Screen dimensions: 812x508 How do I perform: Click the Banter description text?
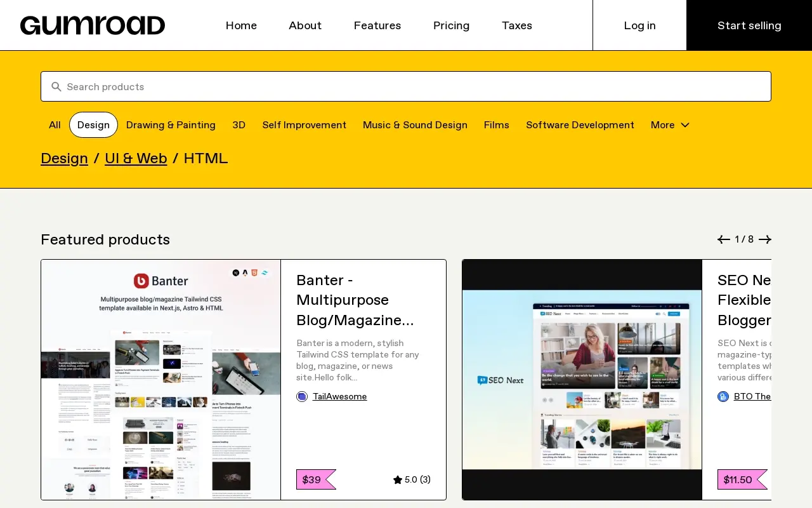358,360
